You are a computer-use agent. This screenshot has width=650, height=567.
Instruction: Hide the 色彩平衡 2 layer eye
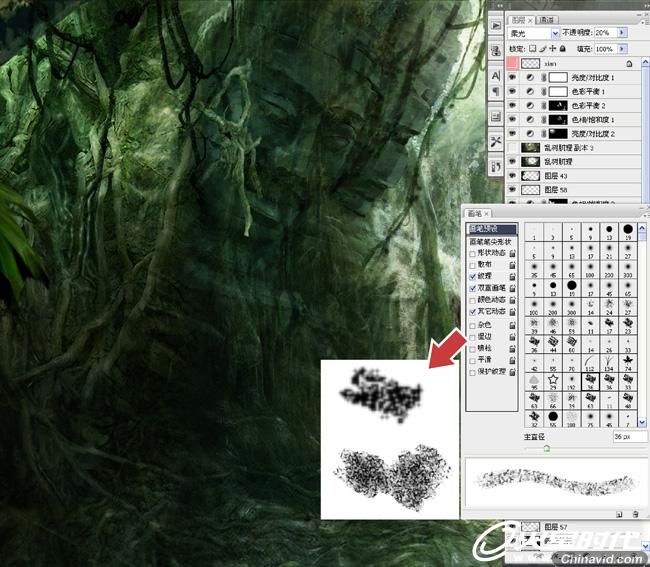(x=512, y=105)
